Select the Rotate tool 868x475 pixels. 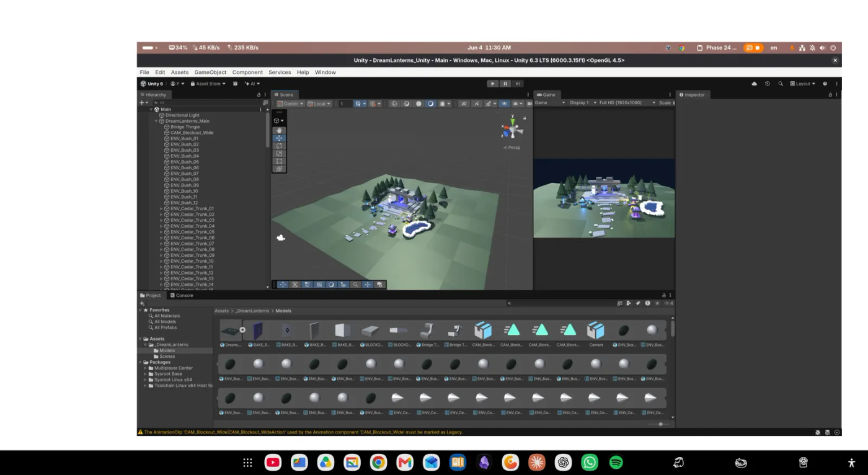coord(279,146)
